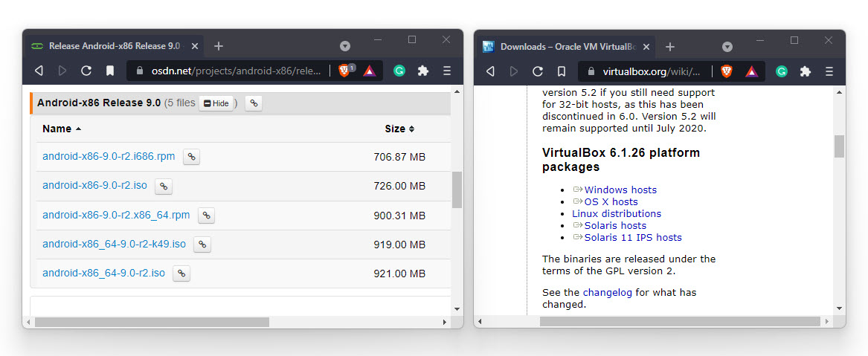Click vertical scrollbar thumb in osdn.net window
The width and height of the screenshot is (868, 356).
coord(457,190)
